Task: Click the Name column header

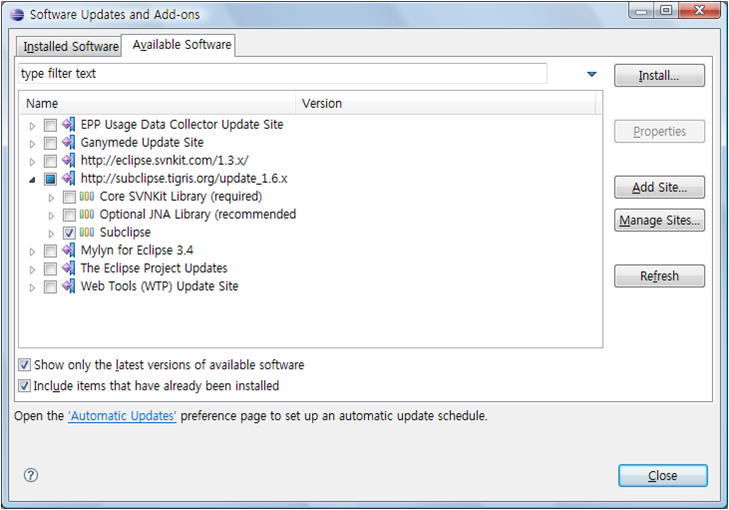Action: (x=157, y=103)
